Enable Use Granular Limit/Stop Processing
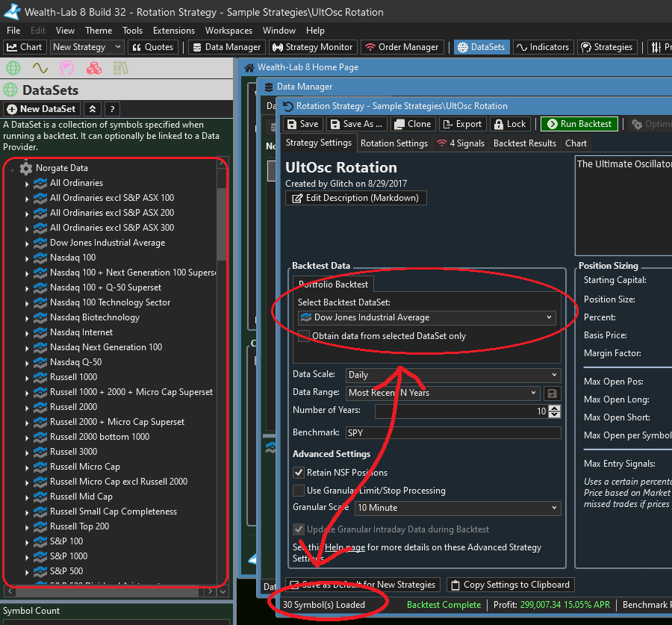This screenshot has width=672, height=625. [299, 491]
